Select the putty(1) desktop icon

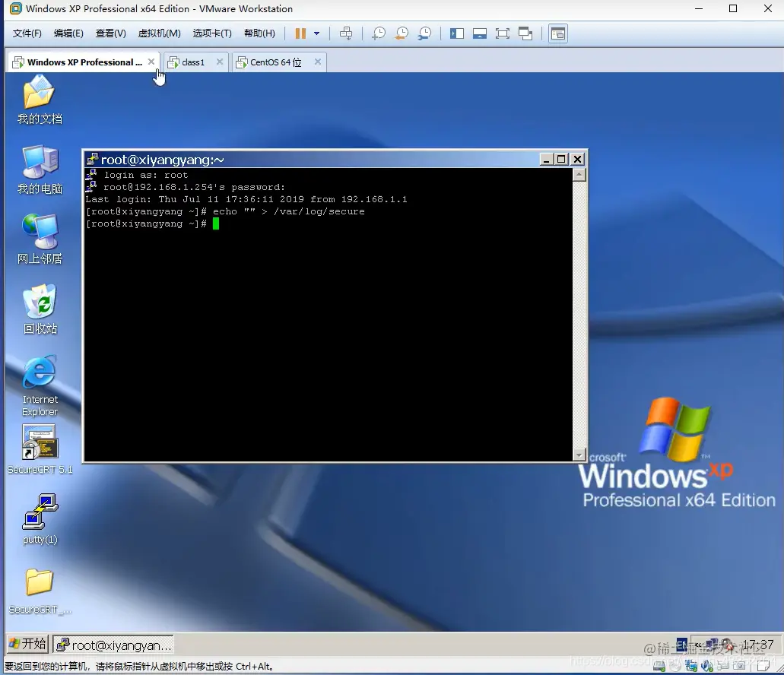tap(40, 520)
